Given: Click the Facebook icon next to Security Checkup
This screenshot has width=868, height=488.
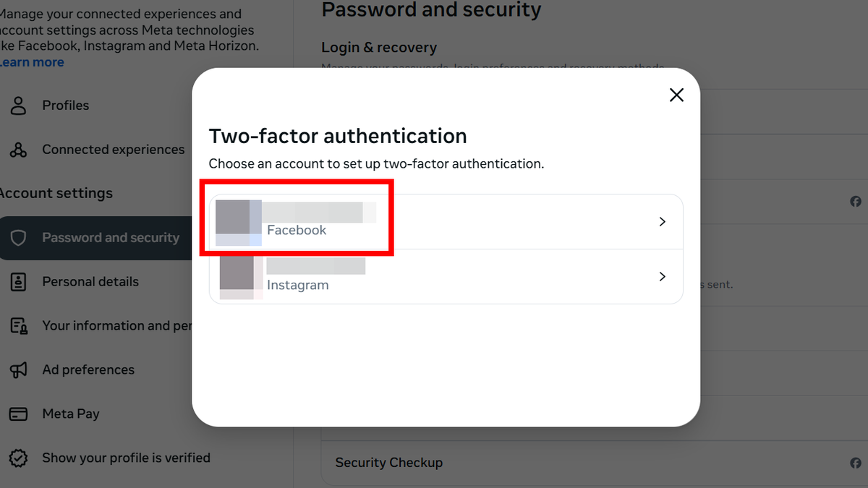Looking at the screenshot, I should tap(856, 462).
